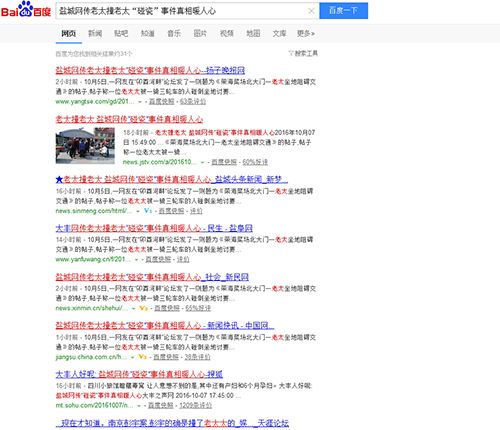Open 百度快照 for the yangtse.com result
Image resolution: width=500 pixels, height=430 pixels.
pos(161,101)
